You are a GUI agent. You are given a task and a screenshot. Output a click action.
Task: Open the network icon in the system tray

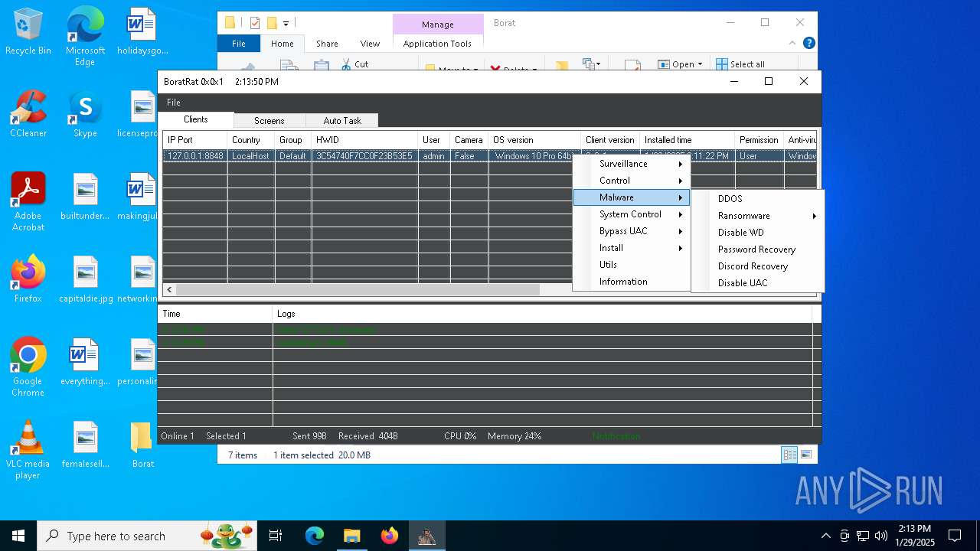pos(863,536)
